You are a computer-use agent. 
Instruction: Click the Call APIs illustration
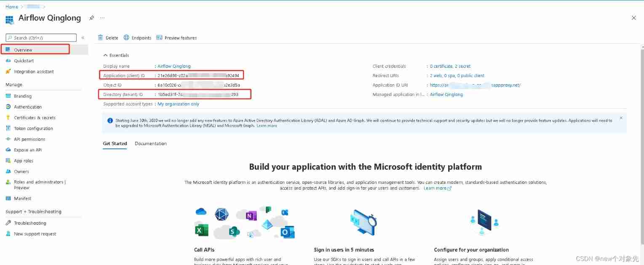[x=245, y=223]
